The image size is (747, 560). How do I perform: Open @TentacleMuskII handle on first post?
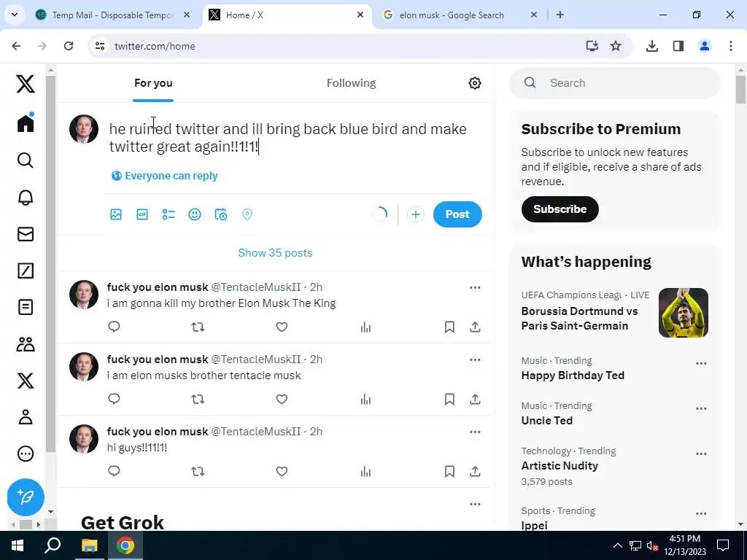click(256, 287)
